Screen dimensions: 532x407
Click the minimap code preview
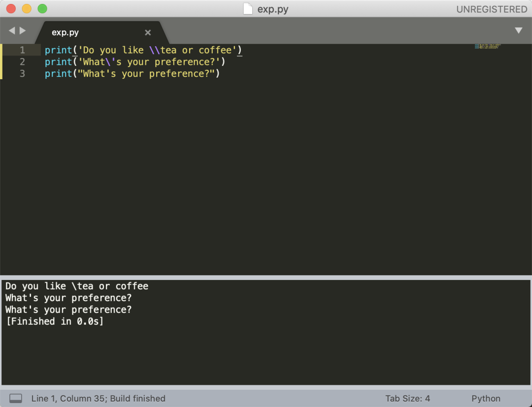(487, 46)
